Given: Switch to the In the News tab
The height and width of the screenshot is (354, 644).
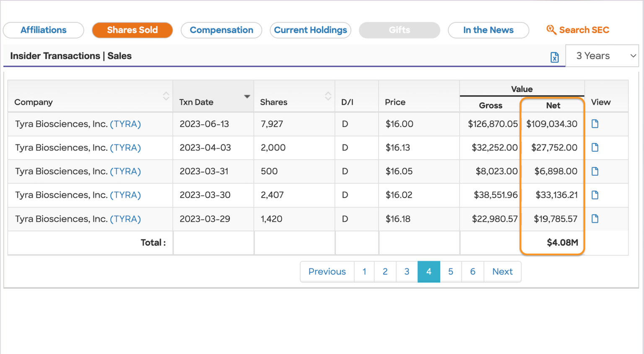Looking at the screenshot, I should [x=488, y=30].
